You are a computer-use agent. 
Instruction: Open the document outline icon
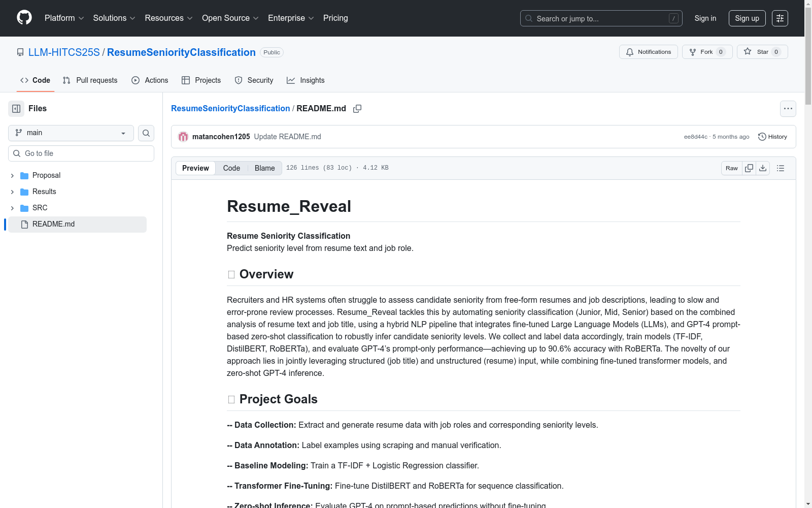coord(781,168)
